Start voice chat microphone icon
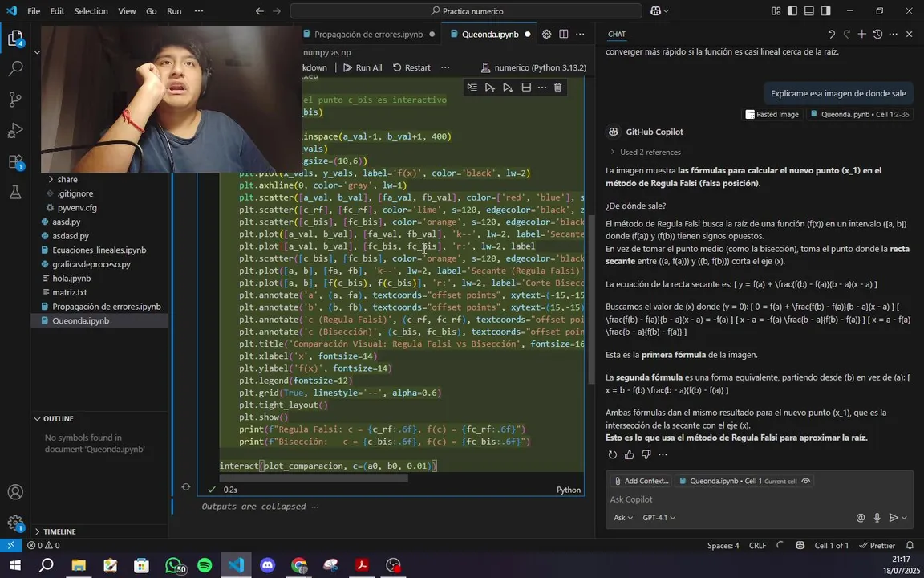Screen dimensions: 924x578 coord(877,518)
